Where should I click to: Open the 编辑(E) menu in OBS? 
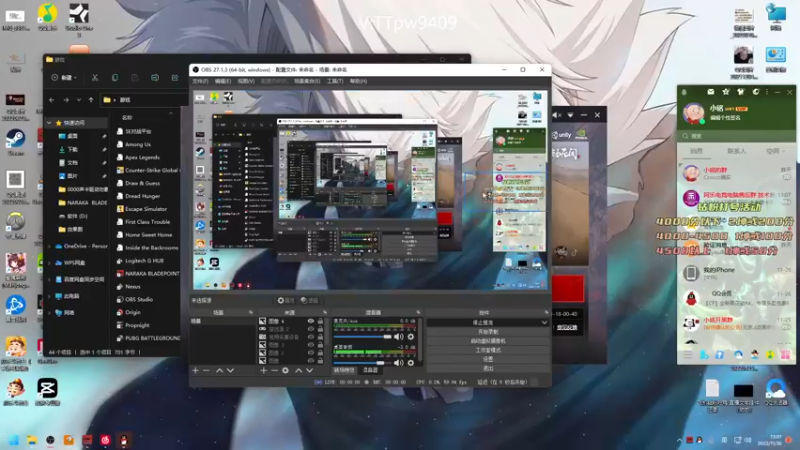[x=223, y=81]
